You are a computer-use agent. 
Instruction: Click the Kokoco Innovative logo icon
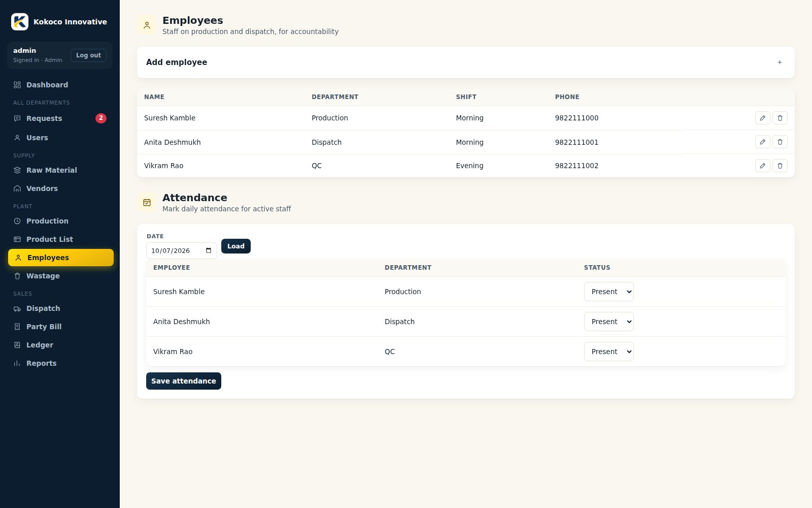(x=20, y=22)
